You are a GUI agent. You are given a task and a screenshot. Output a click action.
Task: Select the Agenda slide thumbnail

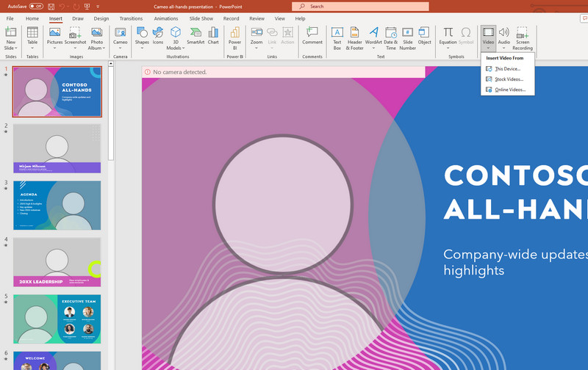coord(57,206)
